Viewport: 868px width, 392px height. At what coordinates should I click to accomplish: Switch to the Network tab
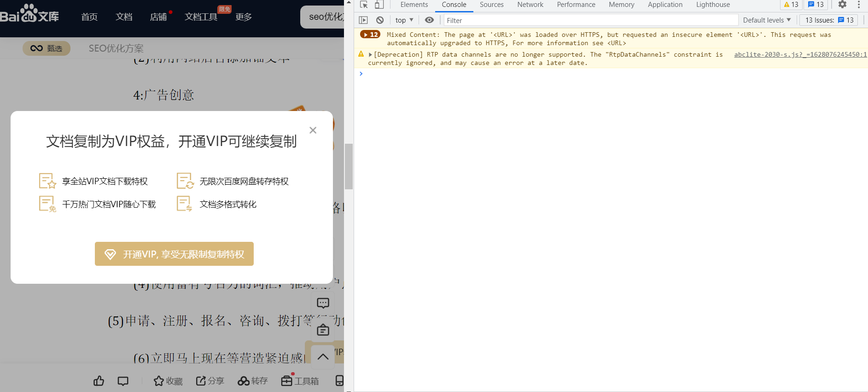530,5
